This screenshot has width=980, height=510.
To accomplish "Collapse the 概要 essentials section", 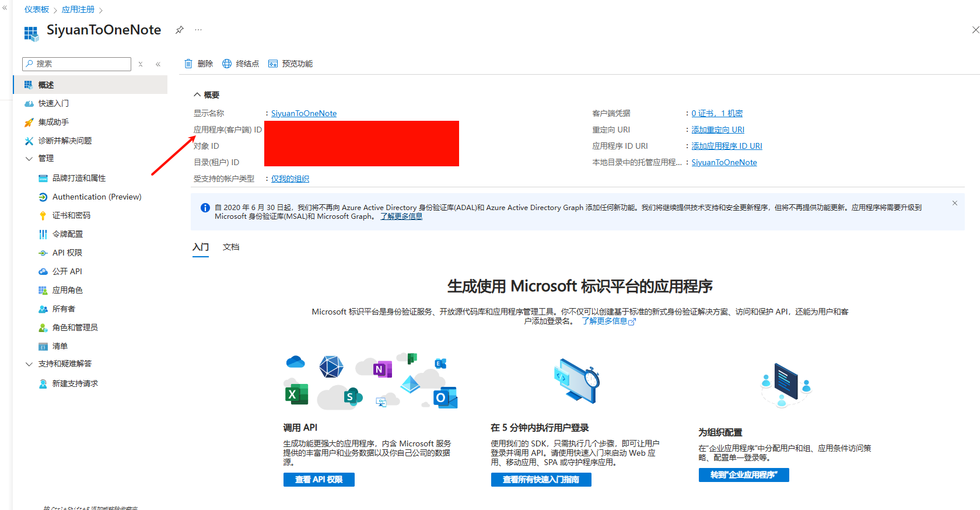I will (x=197, y=95).
